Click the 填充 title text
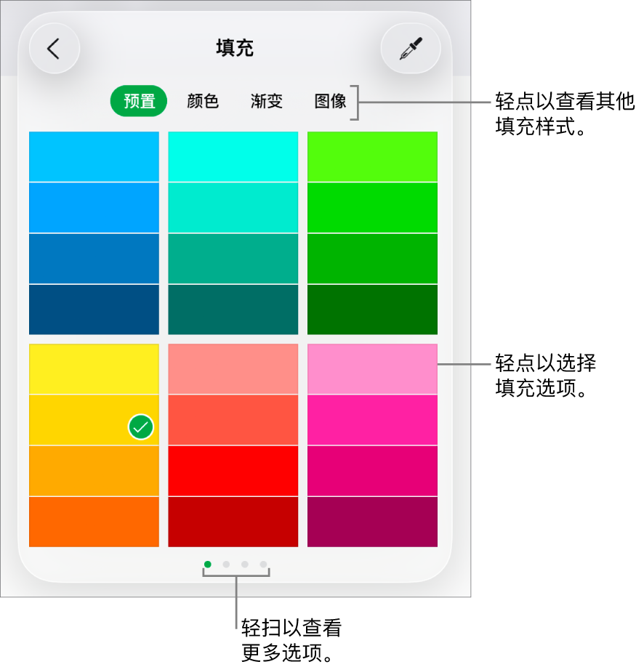Viewport: 644px width, 667px height. 235,47
